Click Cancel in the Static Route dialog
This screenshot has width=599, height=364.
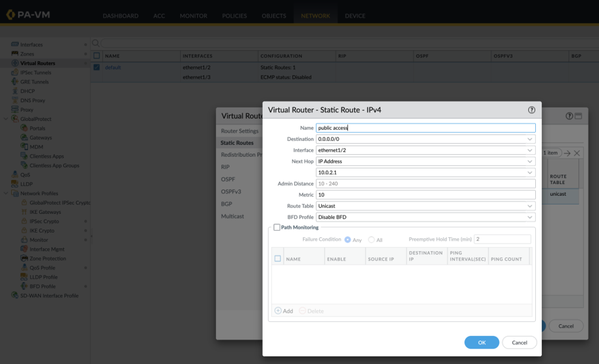point(519,343)
